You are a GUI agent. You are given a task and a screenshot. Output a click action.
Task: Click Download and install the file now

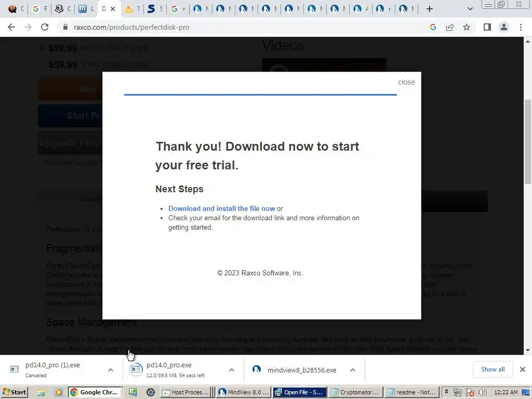pos(221,208)
